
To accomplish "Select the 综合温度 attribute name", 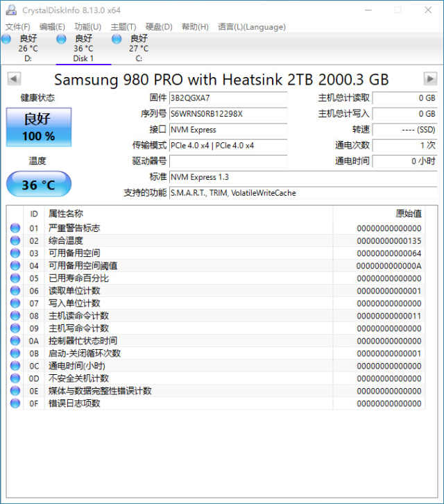I will (x=65, y=241).
